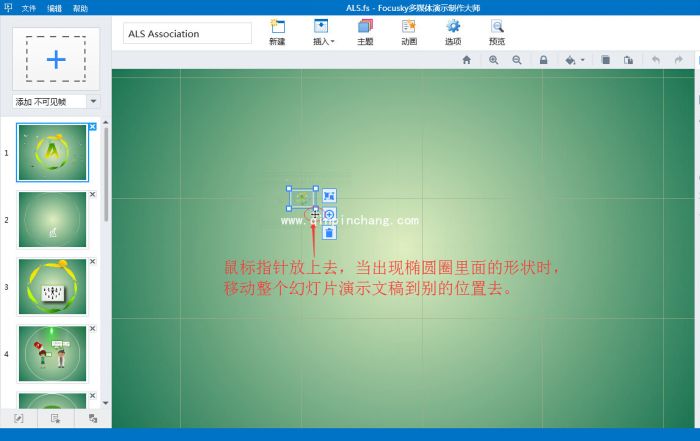Click the swap frames icon below the slide list
The width and height of the screenshot is (700, 441).
click(x=93, y=418)
